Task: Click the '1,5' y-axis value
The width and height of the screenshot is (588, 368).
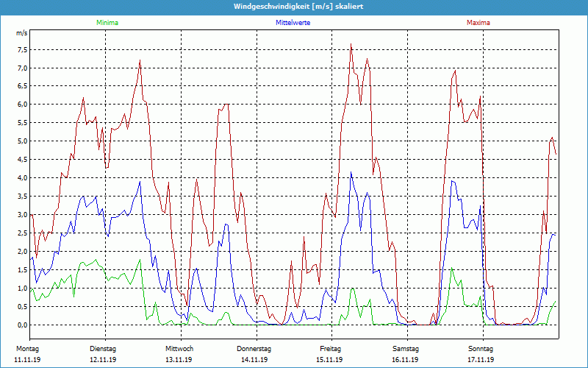Action: click(x=22, y=270)
